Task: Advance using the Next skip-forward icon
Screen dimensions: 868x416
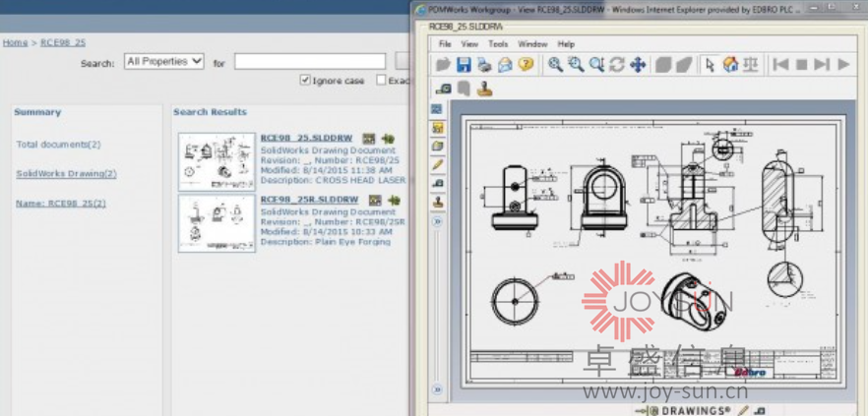Action: 822,65
